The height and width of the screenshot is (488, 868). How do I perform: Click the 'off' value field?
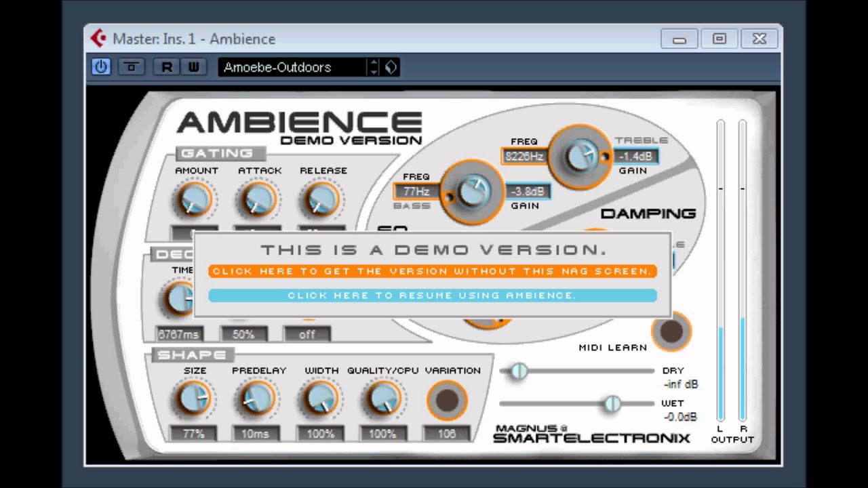(x=307, y=334)
